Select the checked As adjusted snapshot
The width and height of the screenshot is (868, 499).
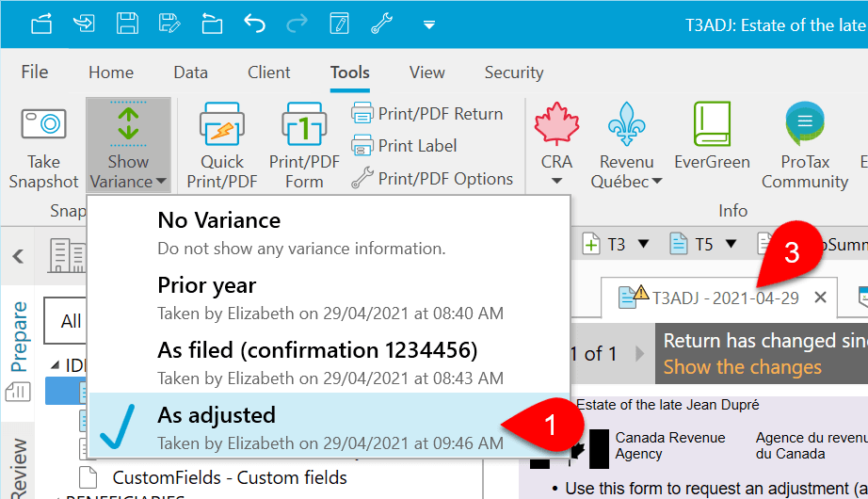(329, 426)
